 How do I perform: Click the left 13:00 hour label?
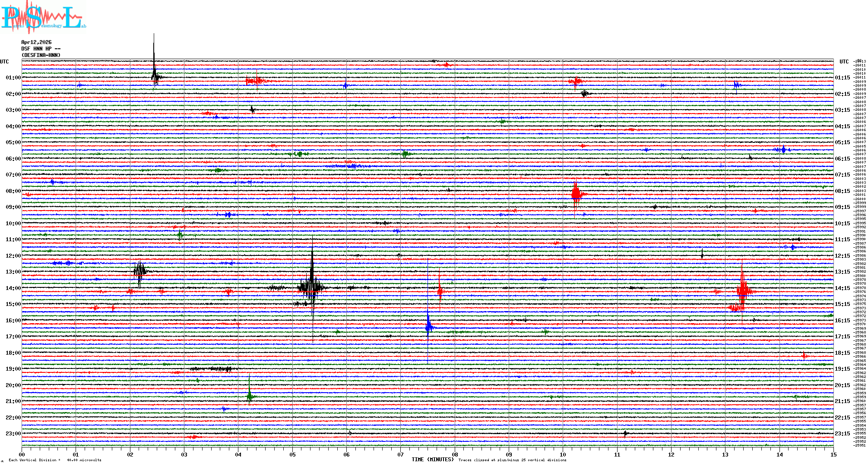pyautogui.click(x=13, y=272)
